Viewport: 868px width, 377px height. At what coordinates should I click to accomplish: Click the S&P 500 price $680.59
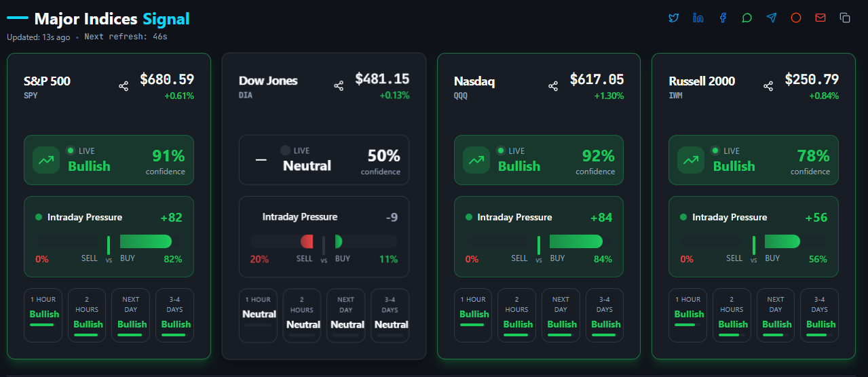(167, 79)
